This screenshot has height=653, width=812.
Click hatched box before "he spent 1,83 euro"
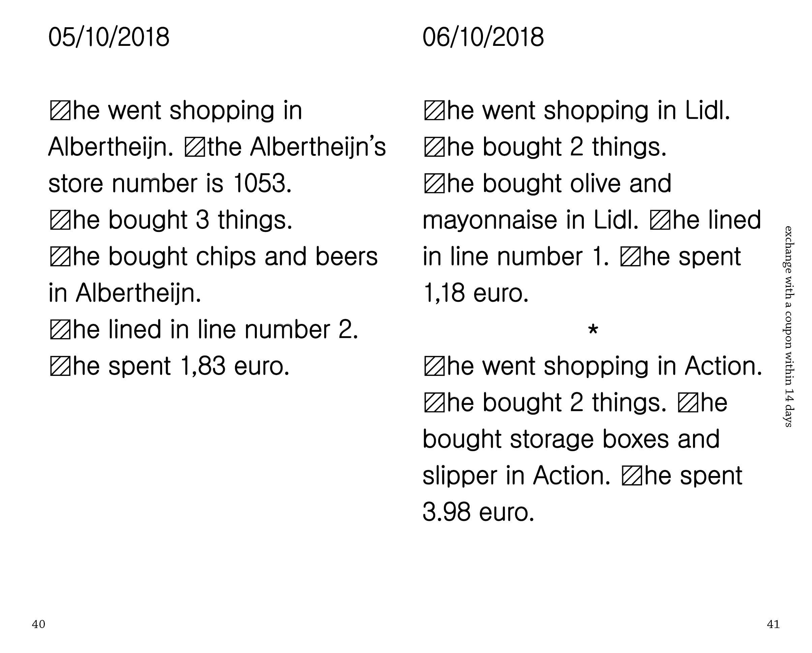pos(60,366)
